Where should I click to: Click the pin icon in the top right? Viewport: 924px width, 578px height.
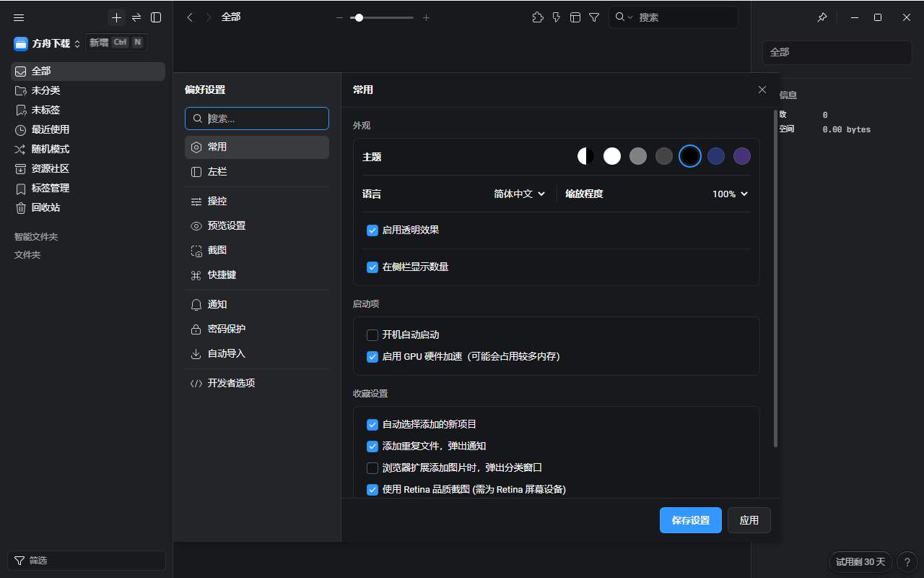tap(822, 17)
